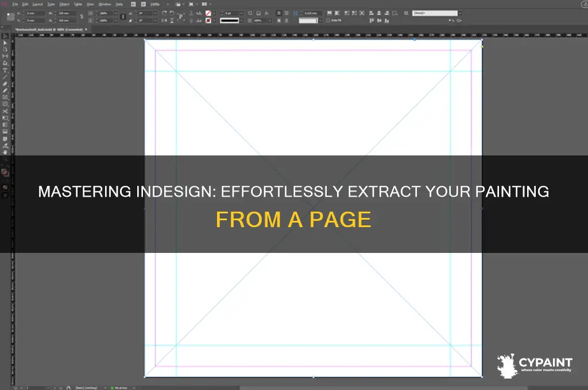Select the Type tool
This screenshot has width=588, height=390.
point(5,70)
